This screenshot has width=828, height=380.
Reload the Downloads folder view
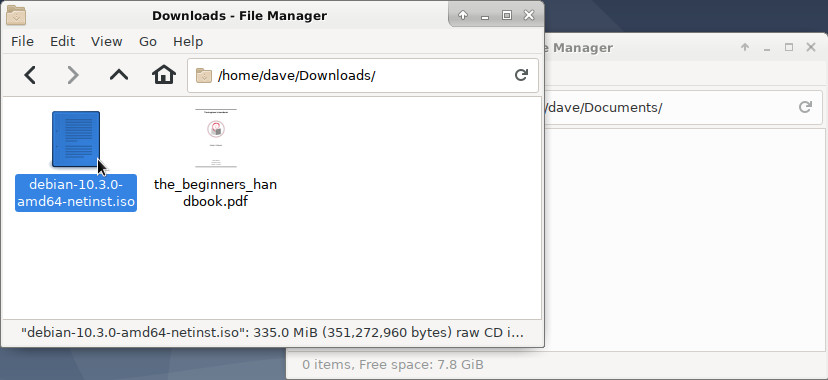(521, 75)
